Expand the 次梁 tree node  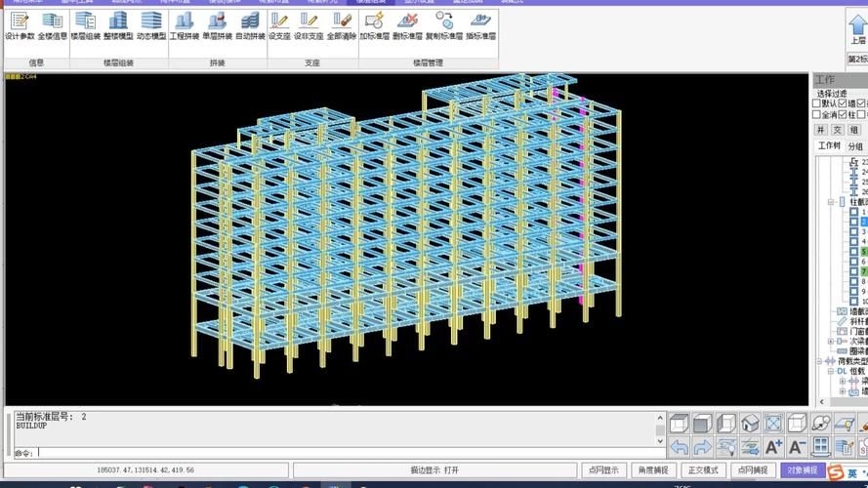(831, 342)
